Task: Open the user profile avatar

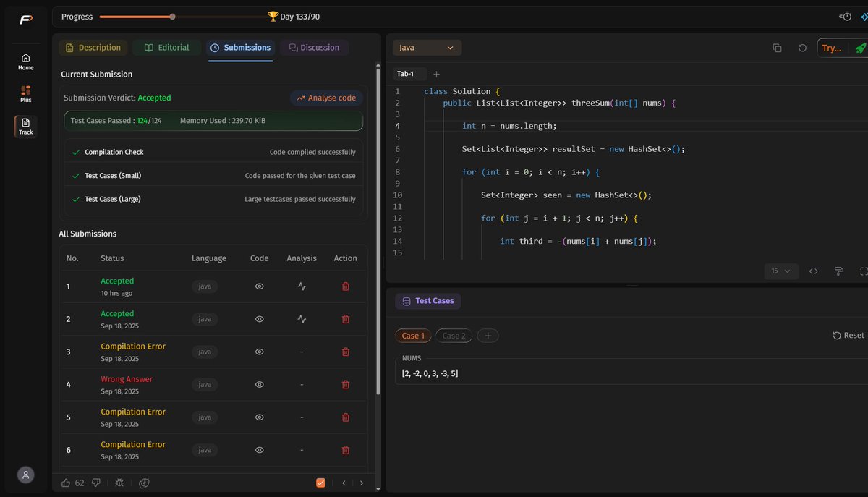Action: pyautogui.click(x=25, y=475)
